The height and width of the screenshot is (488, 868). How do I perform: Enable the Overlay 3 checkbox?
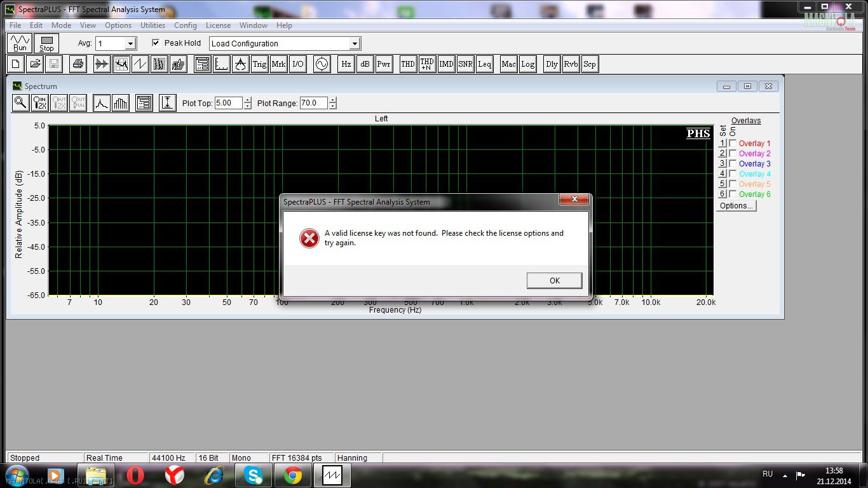(x=733, y=164)
